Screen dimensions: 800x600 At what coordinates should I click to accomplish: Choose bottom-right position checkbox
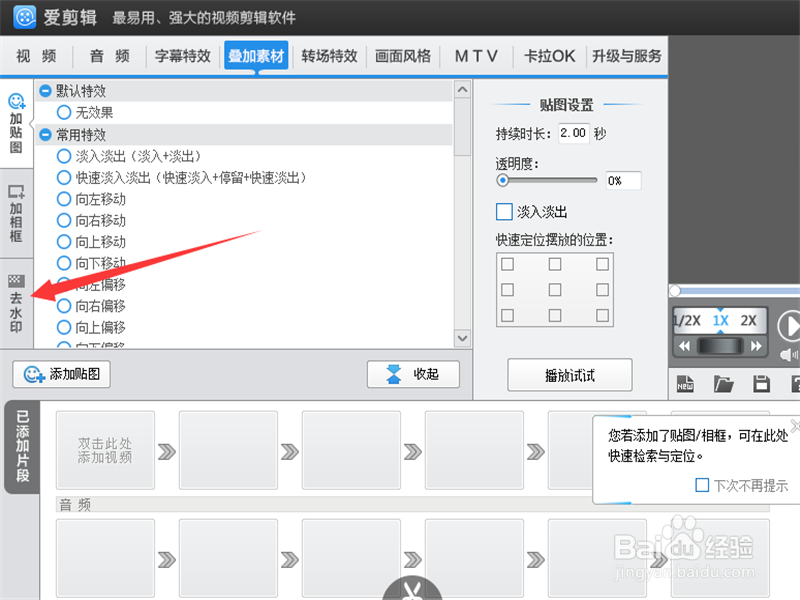click(x=602, y=315)
